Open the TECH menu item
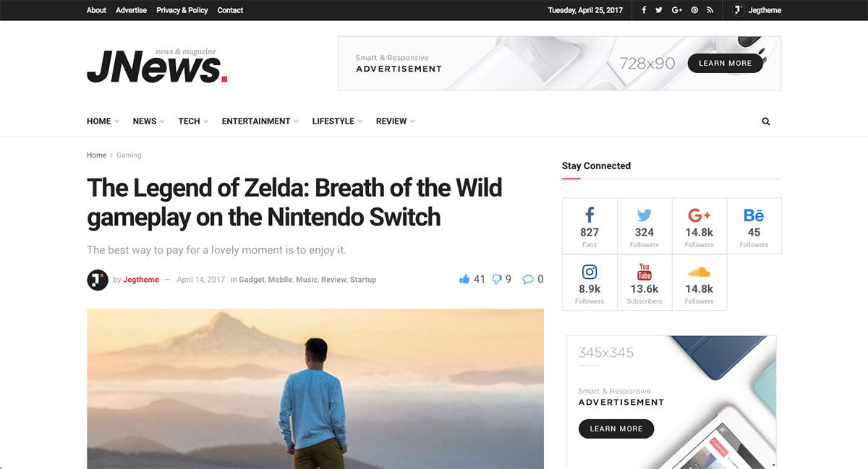The width and height of the screenshot is (868, 469). pyautogui.click(x=193, y=121)
